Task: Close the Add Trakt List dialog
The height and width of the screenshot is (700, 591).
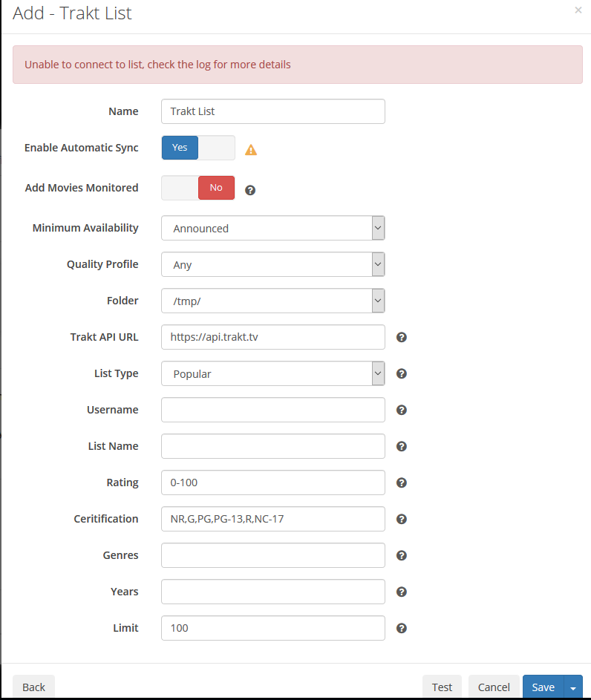Action: point(578,10)
